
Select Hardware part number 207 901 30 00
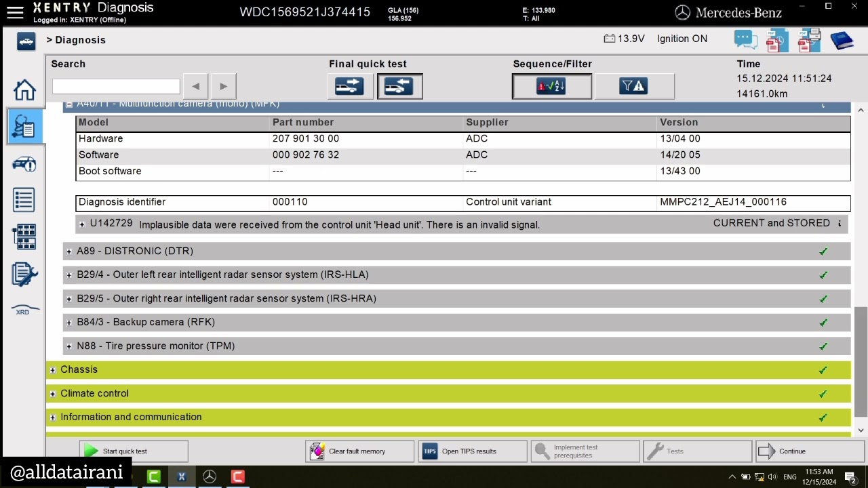(306, 139)
